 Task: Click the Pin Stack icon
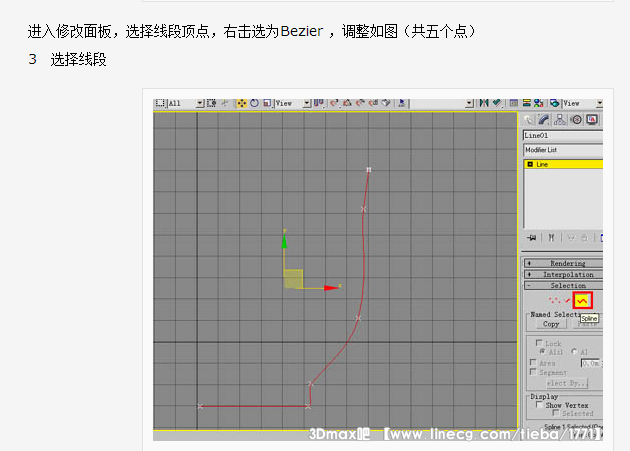532,238
